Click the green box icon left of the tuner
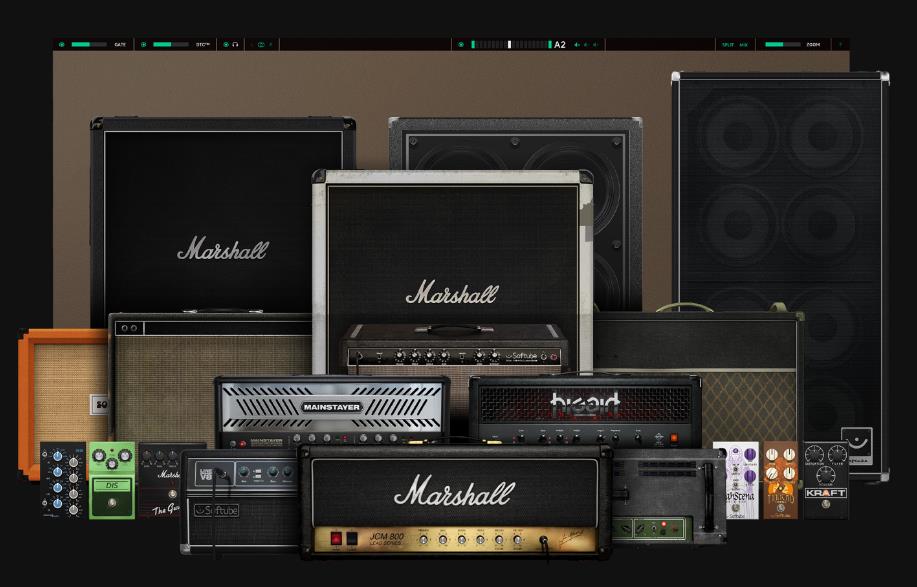Viewport: 917px width, 587px height. point(261,44)
